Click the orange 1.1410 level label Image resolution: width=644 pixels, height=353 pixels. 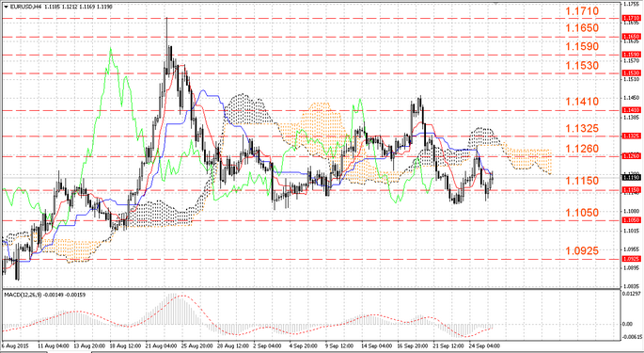pos(582,102)
